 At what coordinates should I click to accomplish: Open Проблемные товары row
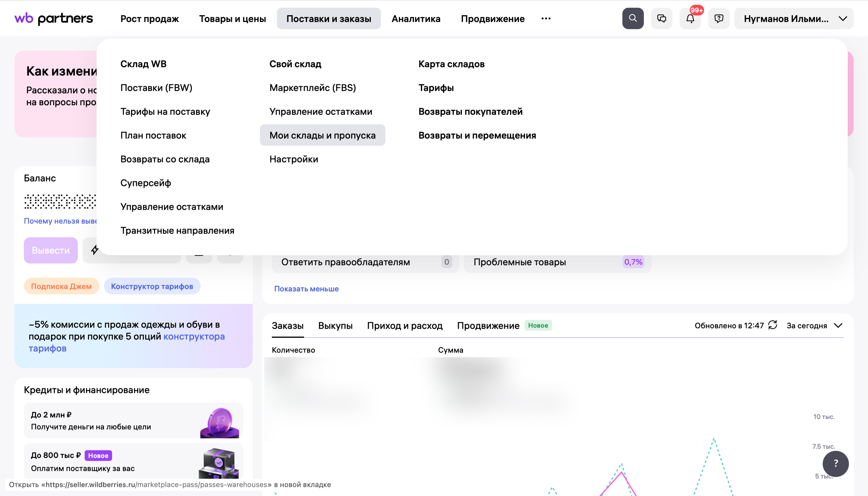pos(557,262)
